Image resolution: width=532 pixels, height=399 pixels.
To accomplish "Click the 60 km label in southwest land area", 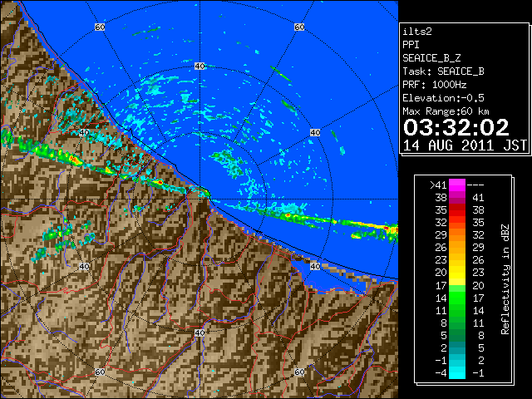I will [x=100, y=372].
